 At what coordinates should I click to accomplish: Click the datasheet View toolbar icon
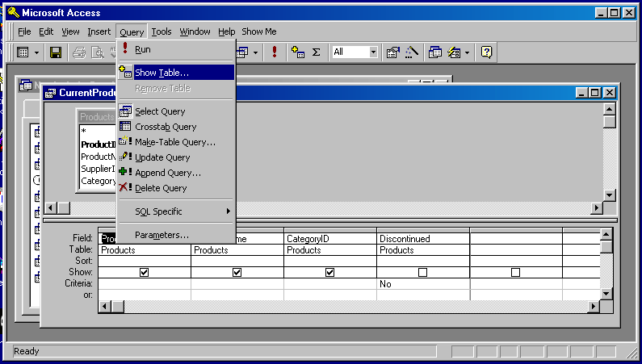[23, 52]
